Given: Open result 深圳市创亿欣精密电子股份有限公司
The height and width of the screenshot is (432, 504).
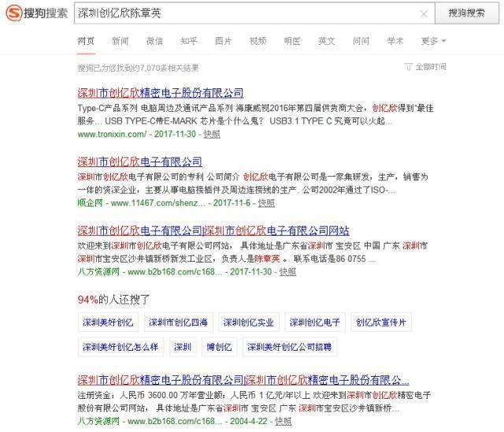Looking at the screenshot, I should (x=161, y=93).
